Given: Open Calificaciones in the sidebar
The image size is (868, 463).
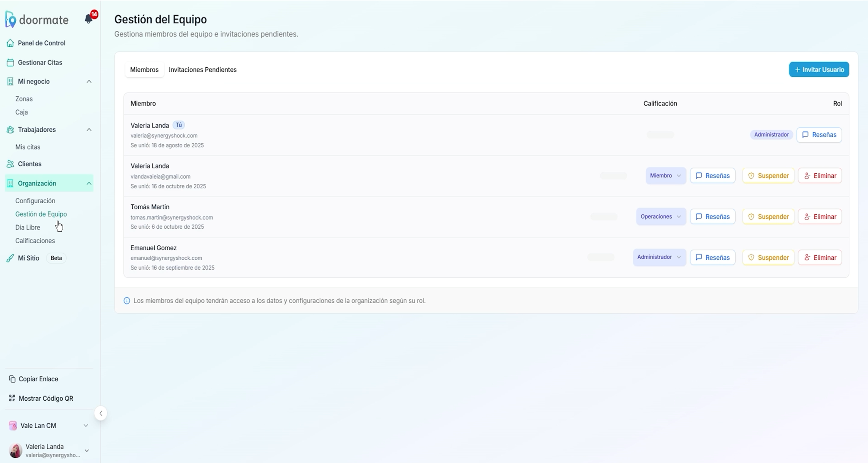Looking at the screenshot, I should coord(35,241).
